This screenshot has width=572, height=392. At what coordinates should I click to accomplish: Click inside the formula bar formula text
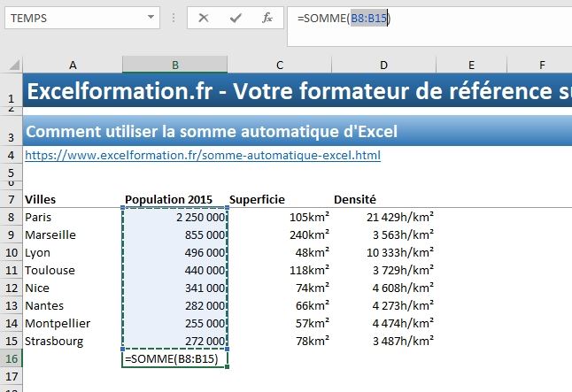pyautogui.click(x=344, y=18)
